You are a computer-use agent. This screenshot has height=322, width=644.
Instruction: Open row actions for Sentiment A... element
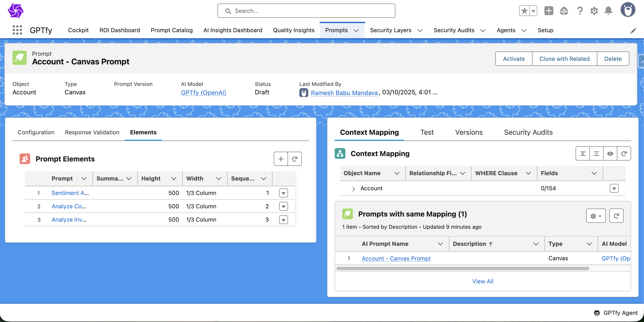click(x=283, y=193)
